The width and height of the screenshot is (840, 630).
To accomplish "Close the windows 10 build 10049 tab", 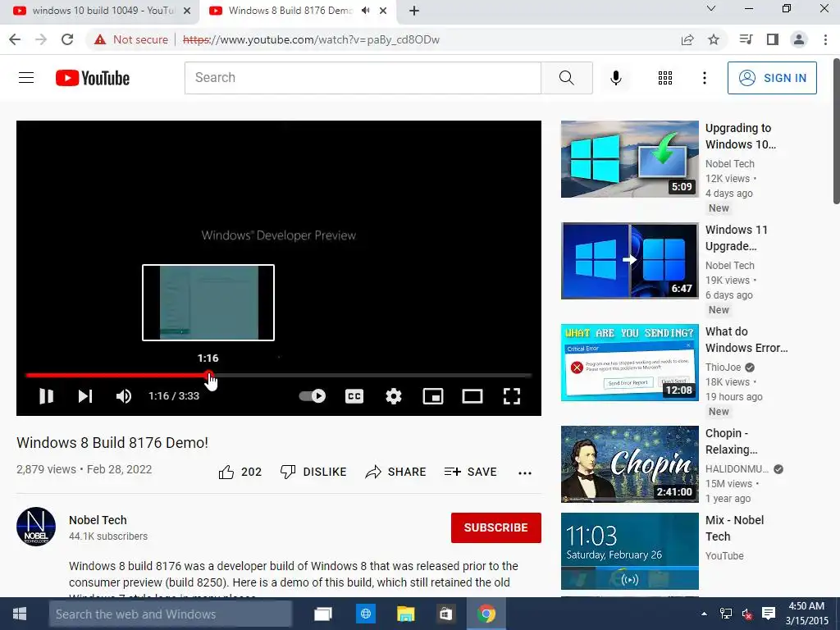I will tap(187, 11).
